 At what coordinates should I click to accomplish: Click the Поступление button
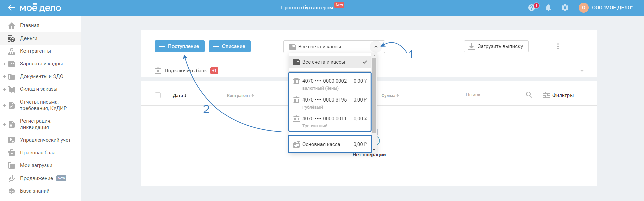pyautogui.click(x=180, y=46)
